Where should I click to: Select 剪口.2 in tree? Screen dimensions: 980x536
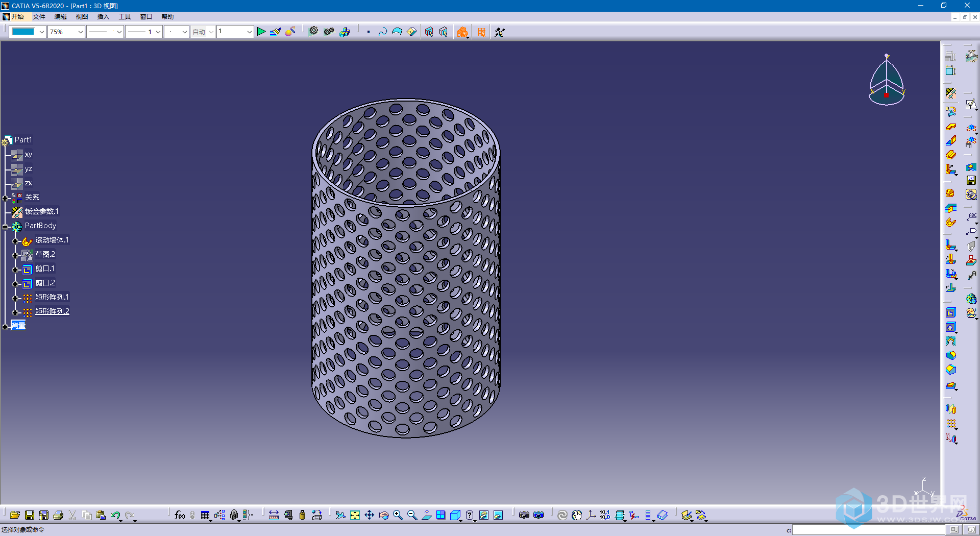45,283
